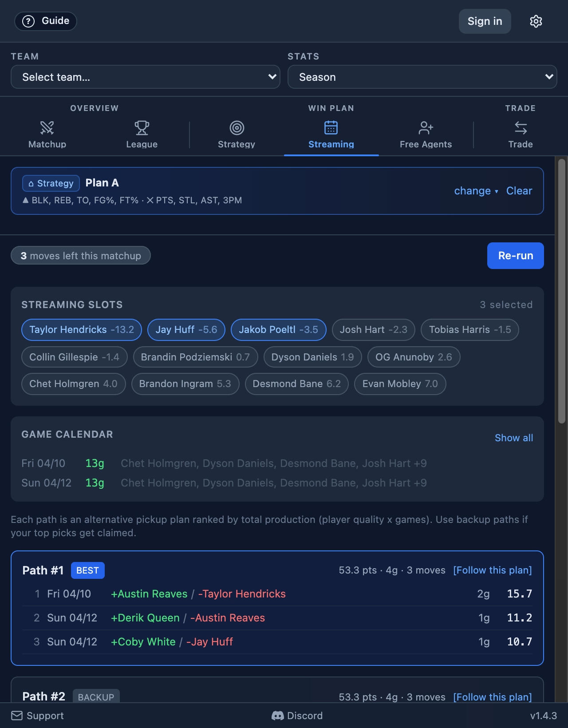Click the v1.4.3 version label
568x728 pixels.
544,716
